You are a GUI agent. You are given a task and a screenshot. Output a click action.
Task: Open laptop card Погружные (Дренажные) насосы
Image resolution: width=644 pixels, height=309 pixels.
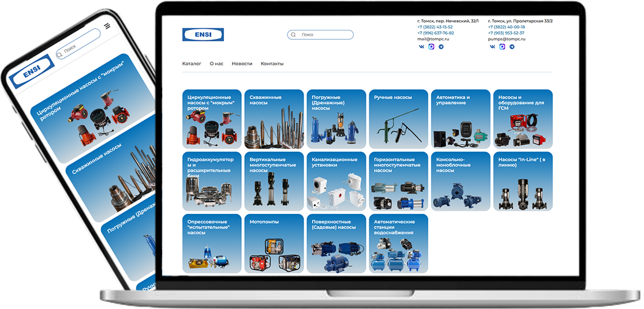tap(336, 119)
